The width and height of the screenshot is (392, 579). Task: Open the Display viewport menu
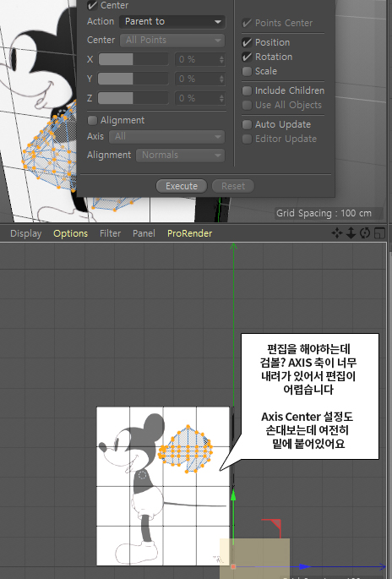(26, 233)
